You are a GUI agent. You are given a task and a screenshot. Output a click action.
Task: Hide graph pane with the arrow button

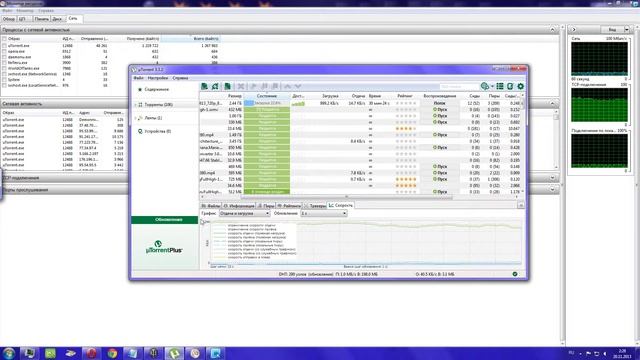pos(573,29)
